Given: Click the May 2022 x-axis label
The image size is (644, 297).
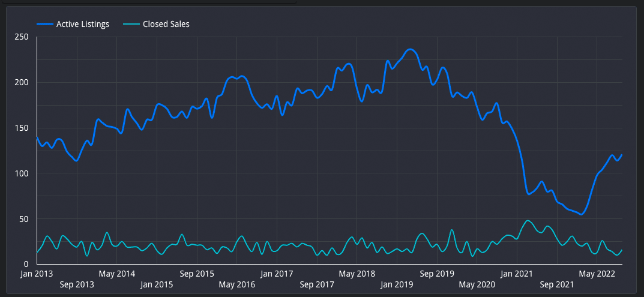Looking at the screenshot, I should coord(597,274).
